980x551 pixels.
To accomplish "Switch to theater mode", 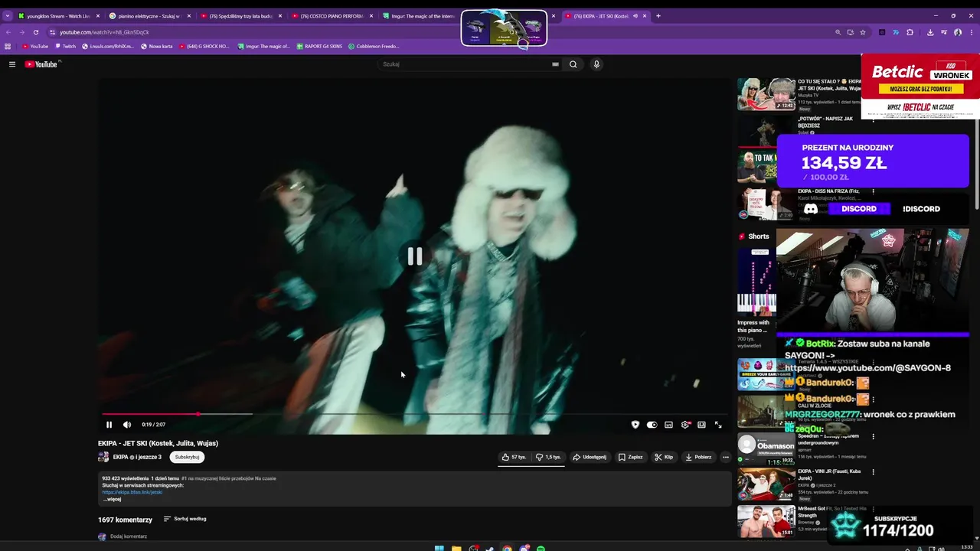I will pos(701,425).
